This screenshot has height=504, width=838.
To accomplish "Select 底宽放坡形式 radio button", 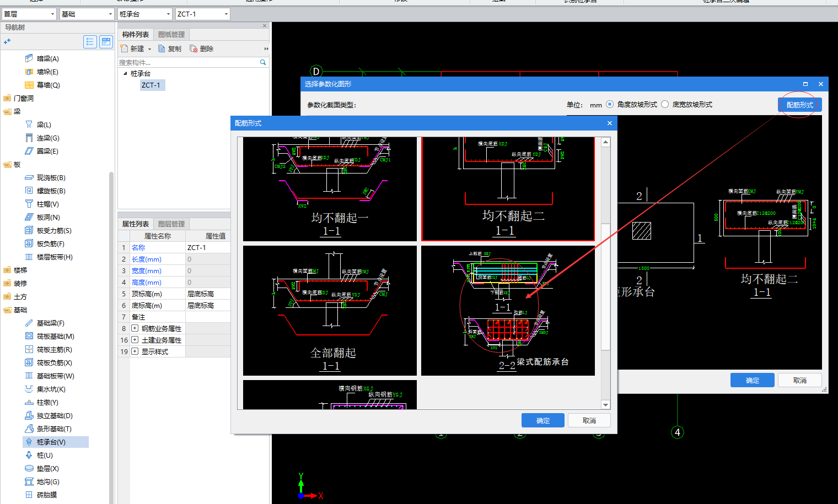I will [x=665, y=104].
